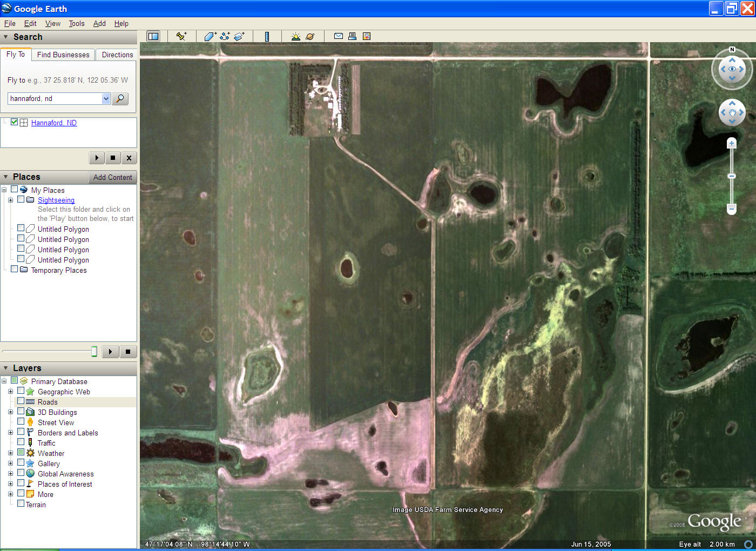Viewport: 756px width, 551px height.
Task: Show the ruler measuring tool
Action: (x=267, y=36)
